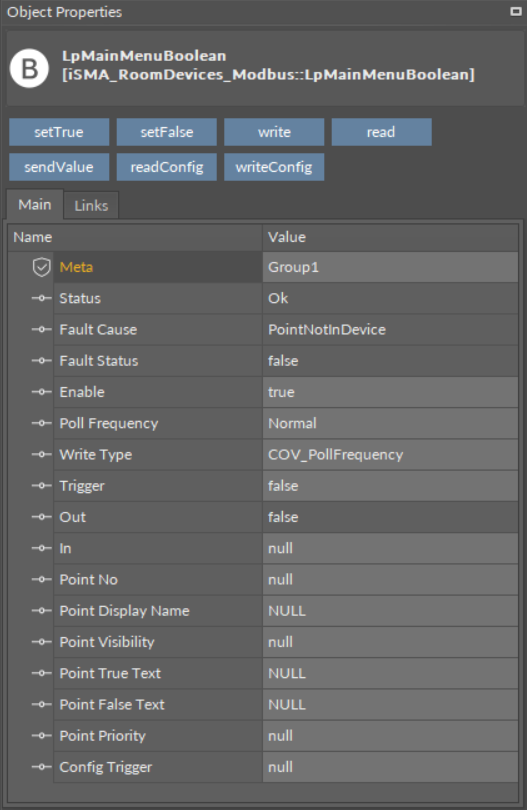Viewport: 527px width, 810px height.
Task: Click the Value column header
Action: (x=390, y=238)
